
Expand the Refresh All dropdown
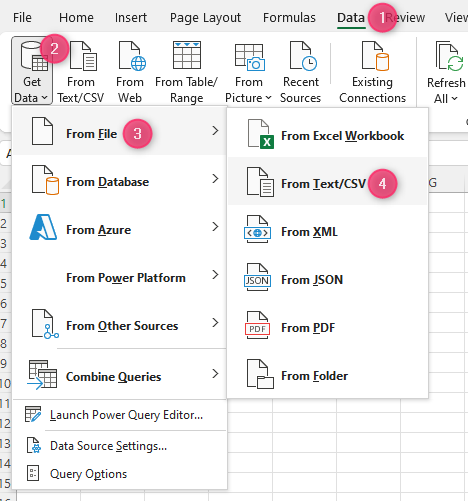(x=446, y=71)
